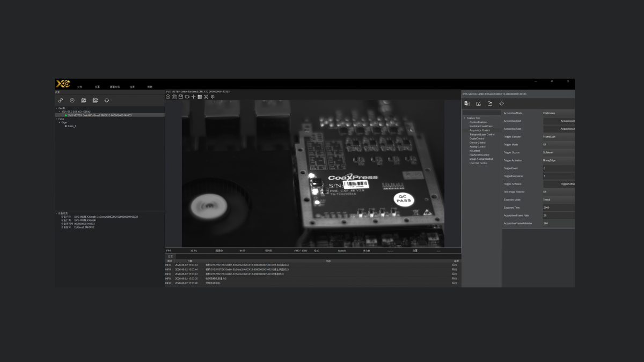Collapse the Fake tree node
The image size is (644, 362).
(x=56, y=119)
